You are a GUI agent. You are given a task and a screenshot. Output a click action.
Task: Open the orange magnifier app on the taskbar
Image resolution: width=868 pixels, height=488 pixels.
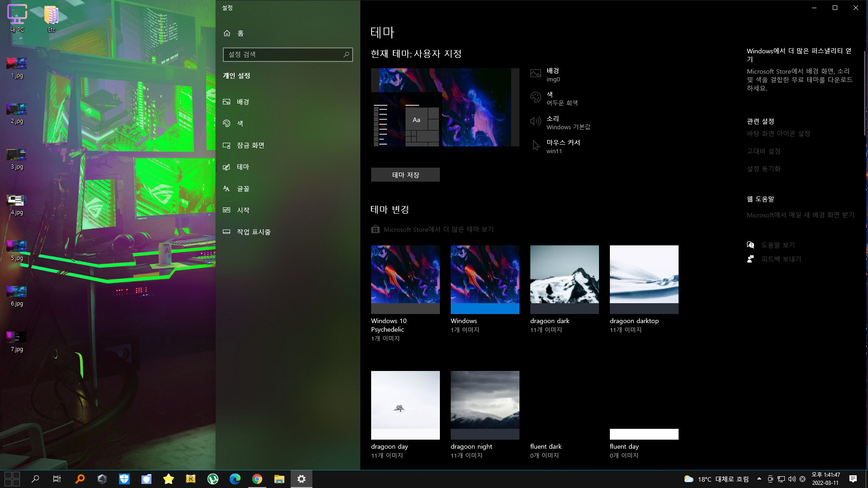80,479
